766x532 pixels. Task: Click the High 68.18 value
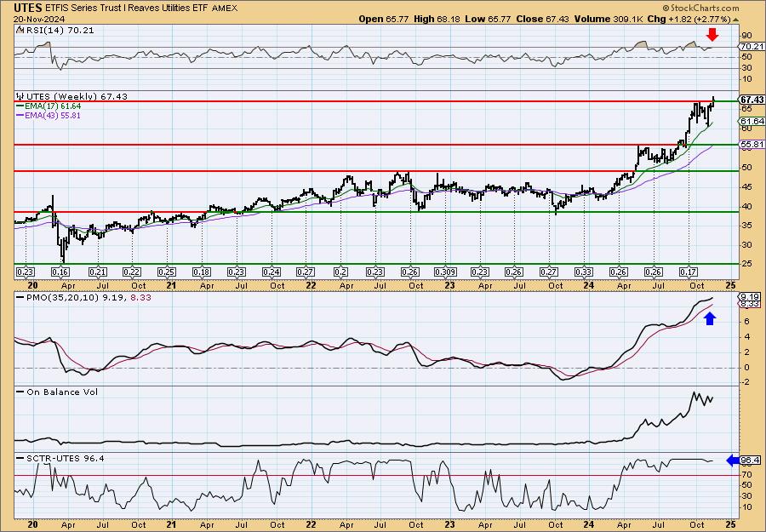(x=437, y=19)
